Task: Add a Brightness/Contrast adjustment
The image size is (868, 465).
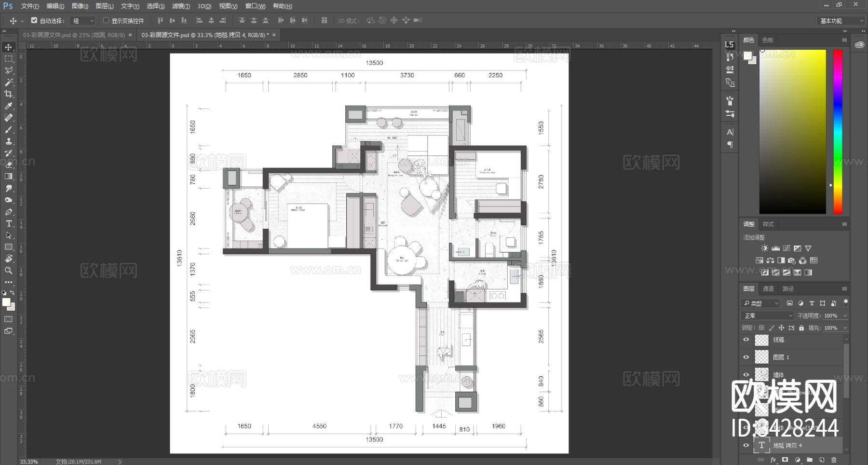Action: (764, 248)
